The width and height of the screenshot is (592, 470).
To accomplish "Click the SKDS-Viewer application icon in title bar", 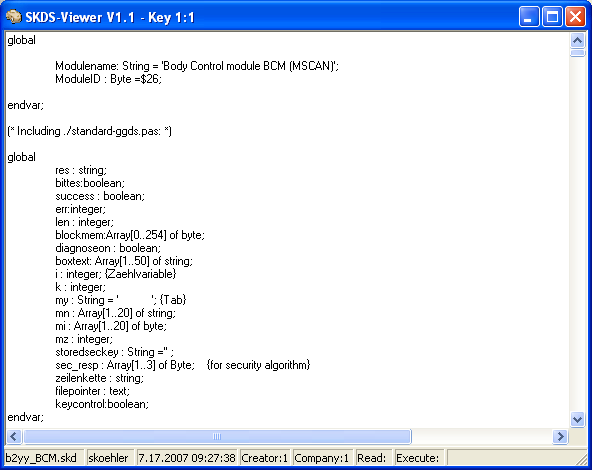I will pos(14,17).
